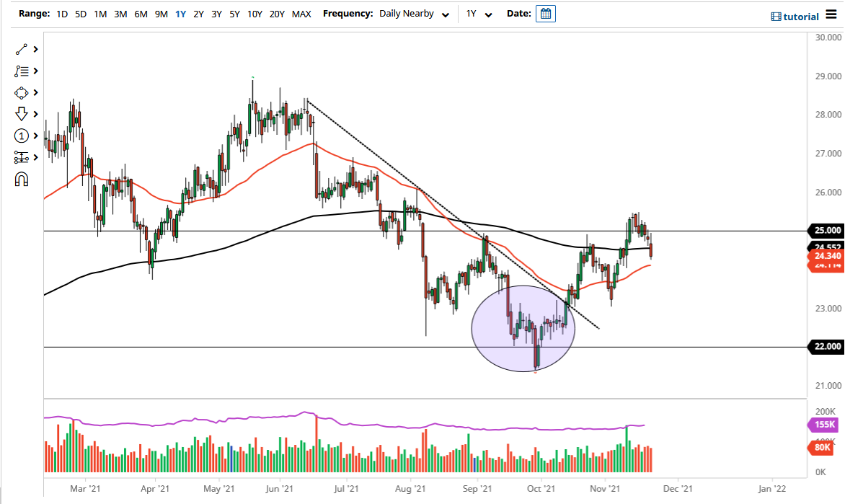Screen dimensions: 845x504
Task: Select the polygon shape drawing tool
Action: point(21,93)
